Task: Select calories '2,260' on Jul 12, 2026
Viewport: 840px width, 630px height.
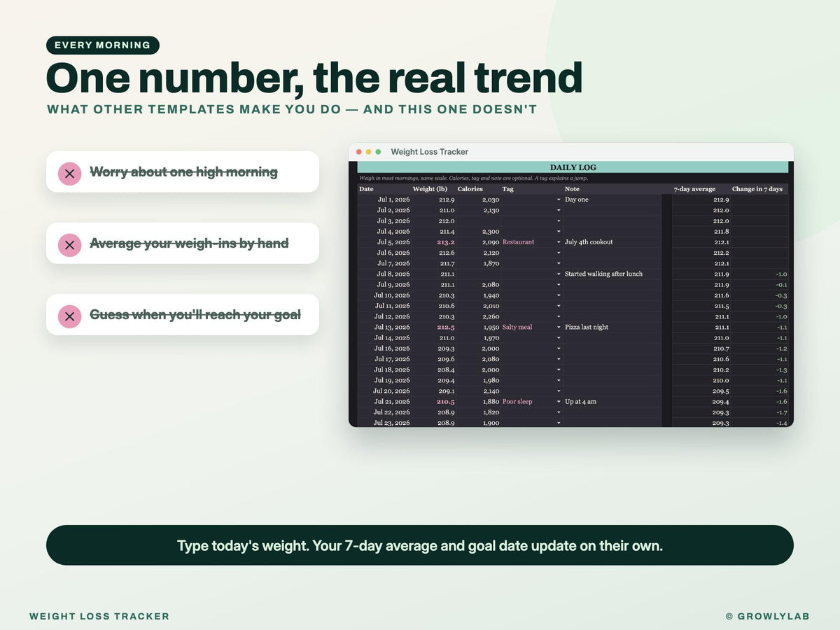Action: (x=479, y=317)
